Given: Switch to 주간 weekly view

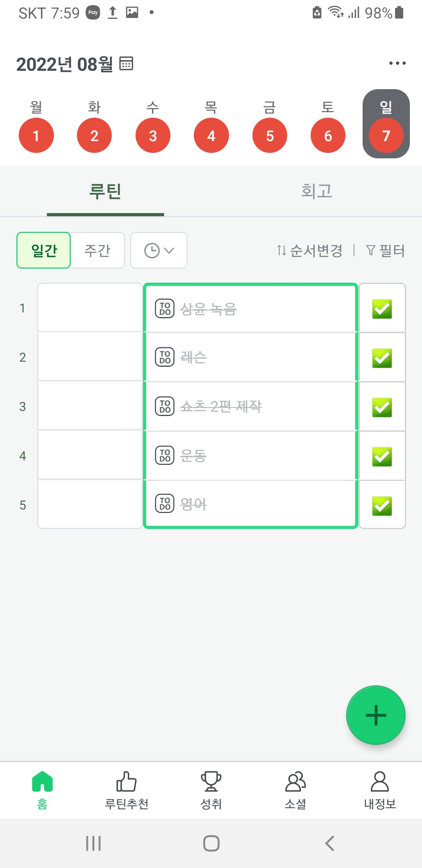Looking at the screenshot, I should pyautogui.click(x=98, y=251).
